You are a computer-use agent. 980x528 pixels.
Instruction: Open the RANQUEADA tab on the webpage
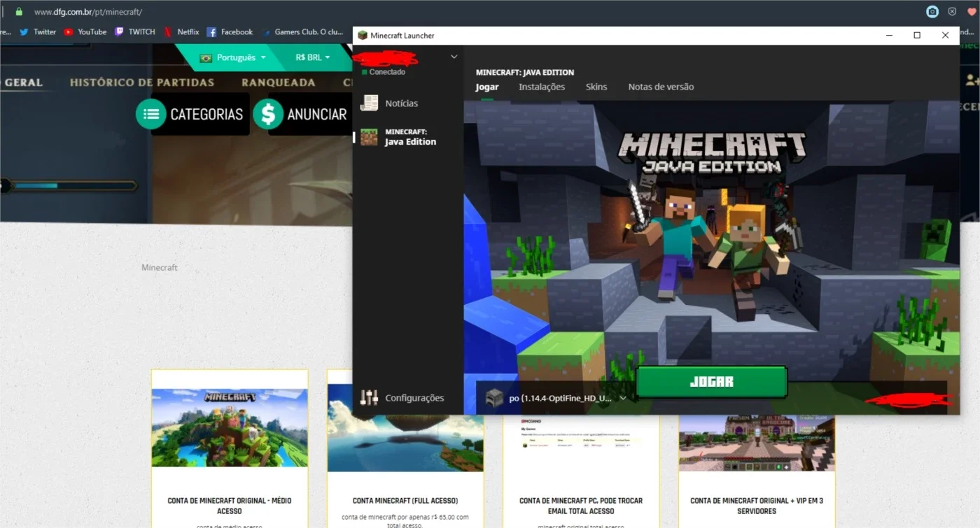click(x=279, y=83)
